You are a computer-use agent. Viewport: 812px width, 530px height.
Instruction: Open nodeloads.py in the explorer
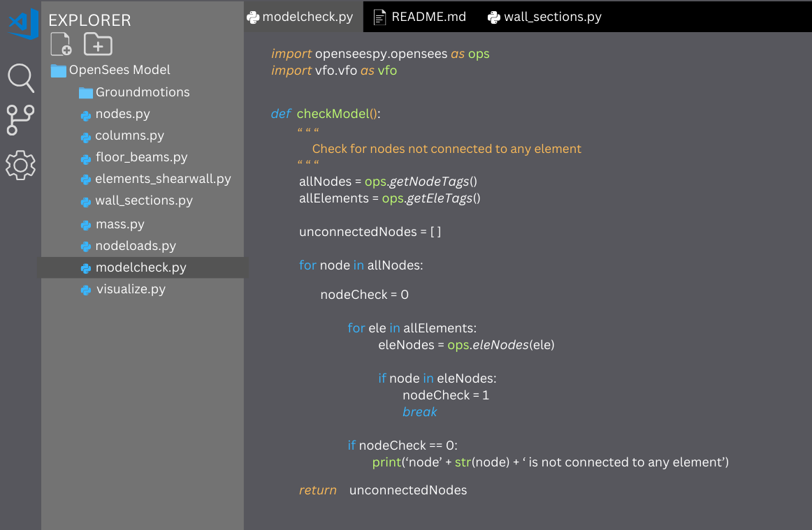(136, 246)
